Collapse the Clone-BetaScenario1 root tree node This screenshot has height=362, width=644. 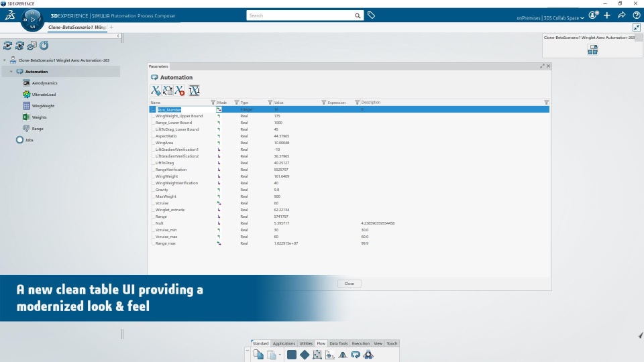(5, 60)
